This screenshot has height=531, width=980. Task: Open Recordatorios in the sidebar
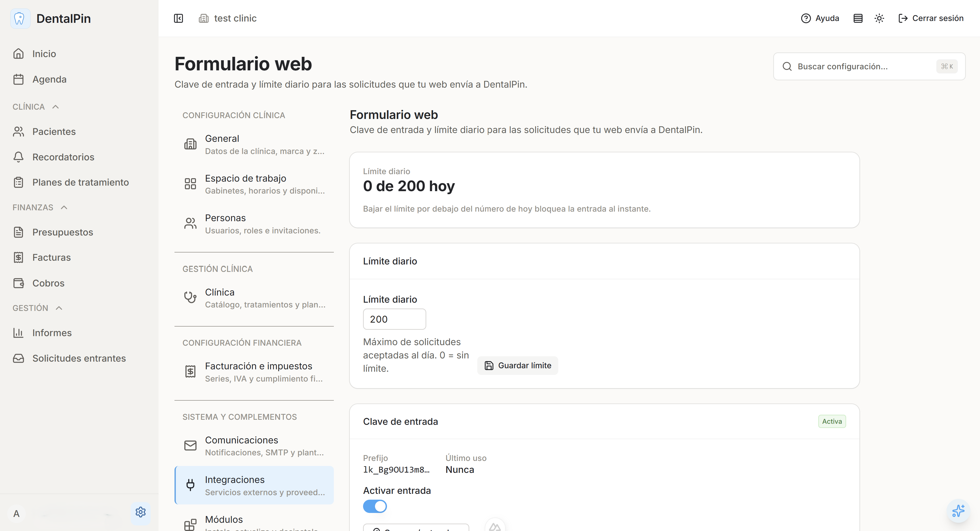pyautogui.click(x=79, y=157)
